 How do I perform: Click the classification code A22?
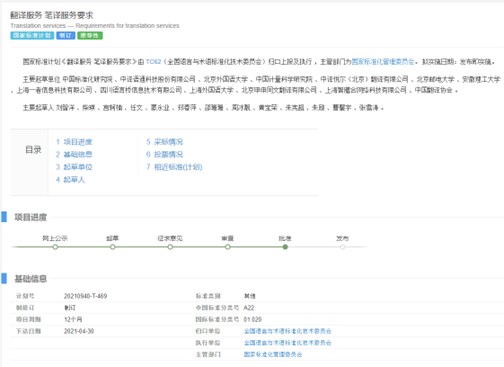[249, 308]
